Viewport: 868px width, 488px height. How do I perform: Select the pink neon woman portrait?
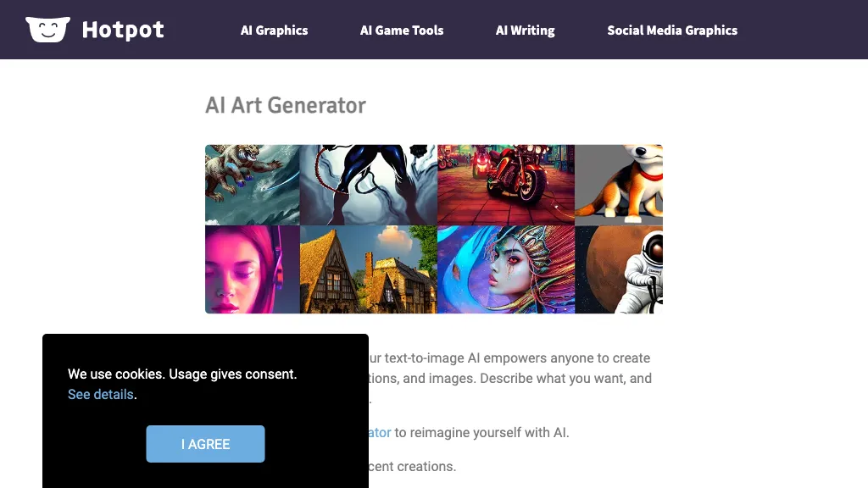point(252,269)
